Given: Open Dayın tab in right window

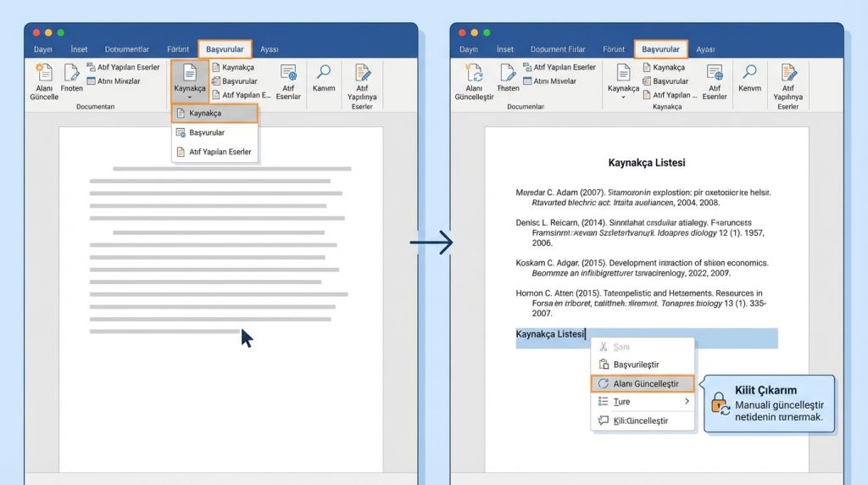Looking at the screenshot, I should [469, 49].
